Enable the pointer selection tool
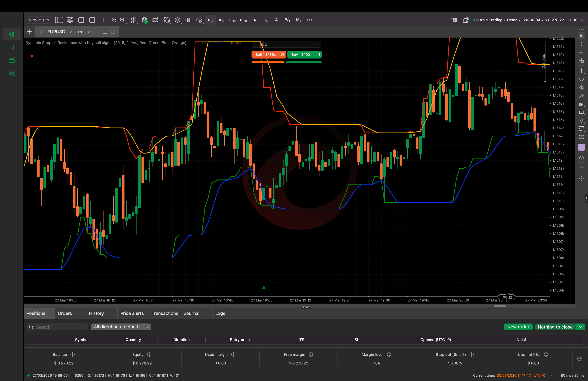The height and width of the screenshot is (381, 588). pos(582,36)
